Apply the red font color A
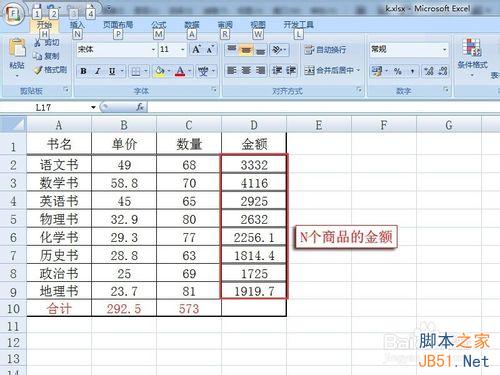 pos(180,71)
